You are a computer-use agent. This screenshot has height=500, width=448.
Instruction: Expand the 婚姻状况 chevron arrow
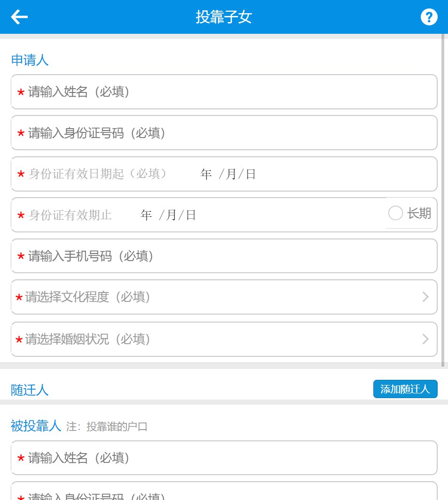pos(426,338)
